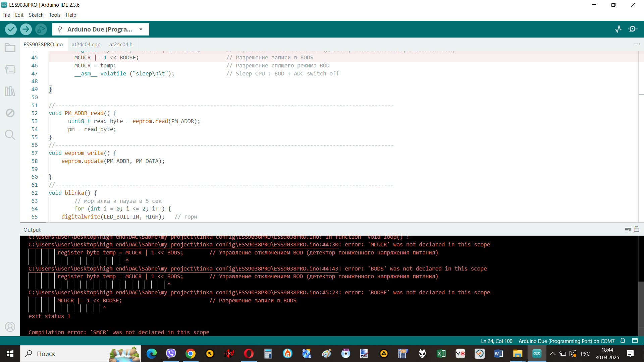Click the 'exit status 1' output line
Viewport: 644px width, 362px height.
(x=49, y=316)
